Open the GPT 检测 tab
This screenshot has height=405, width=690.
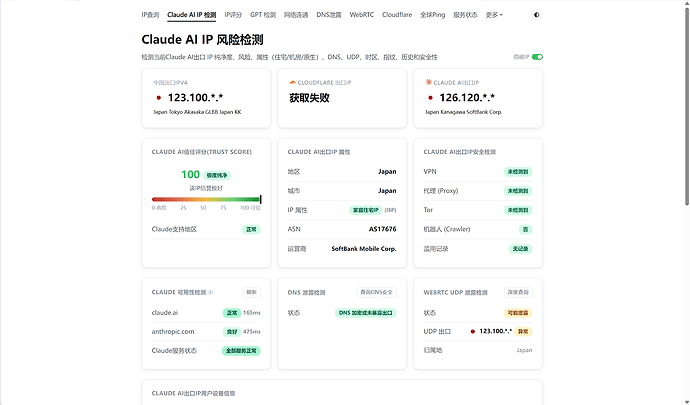[263, 15]
